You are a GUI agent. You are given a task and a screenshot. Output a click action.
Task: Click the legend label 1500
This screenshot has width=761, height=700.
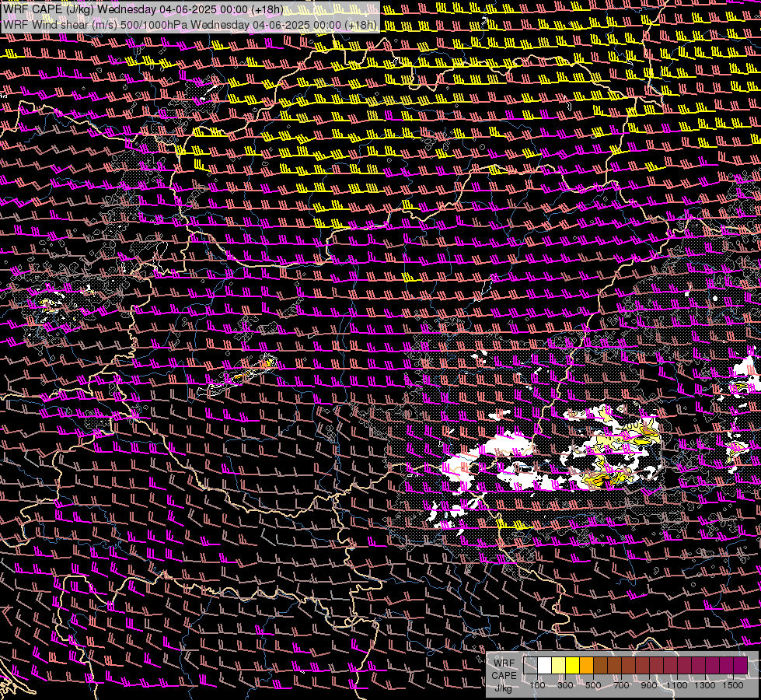733,685
